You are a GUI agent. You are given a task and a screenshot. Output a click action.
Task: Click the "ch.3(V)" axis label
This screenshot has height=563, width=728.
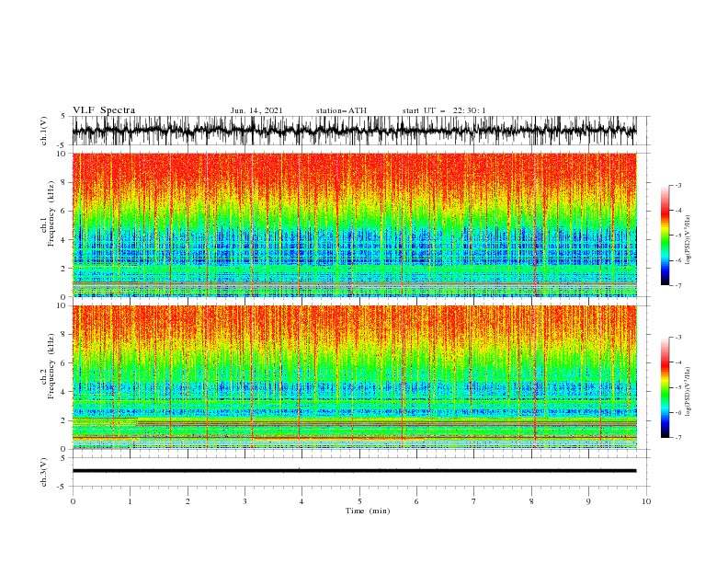point(44,472)
